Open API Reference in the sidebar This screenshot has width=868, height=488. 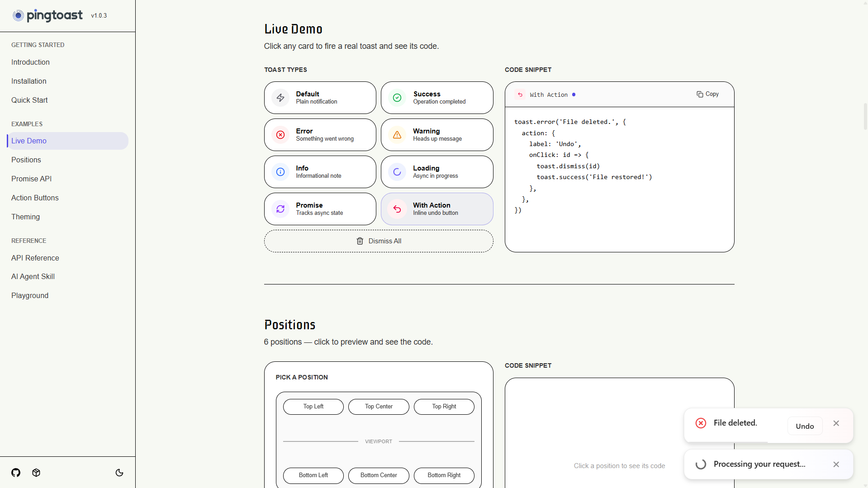pos(35,258)
